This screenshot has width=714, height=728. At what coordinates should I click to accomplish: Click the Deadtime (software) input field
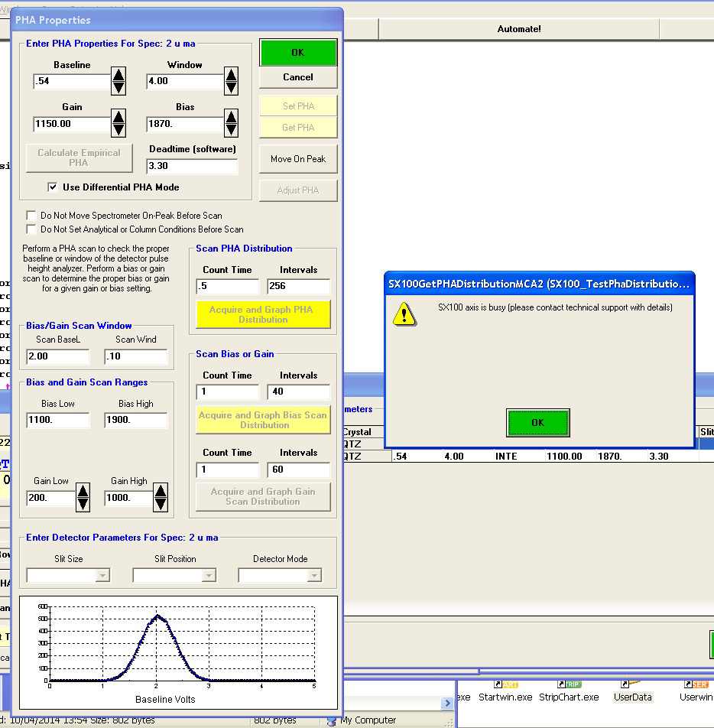pos(192,166)
